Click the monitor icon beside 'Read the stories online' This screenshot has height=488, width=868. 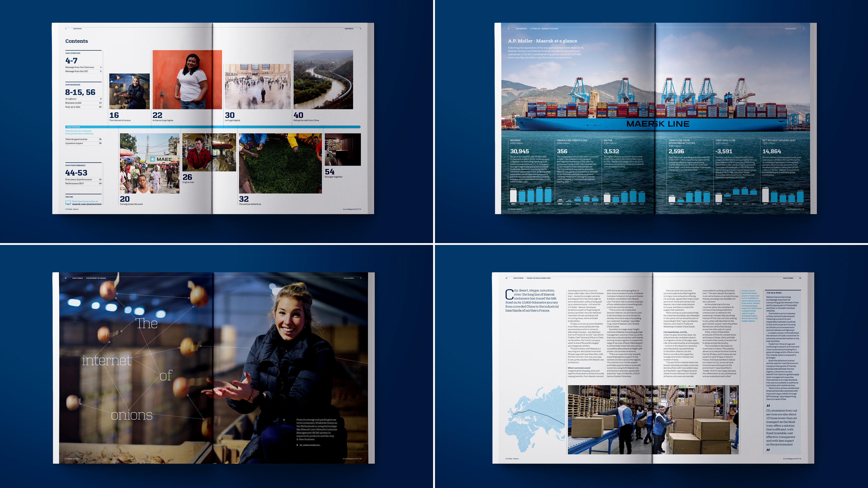[x=68, y=203]
